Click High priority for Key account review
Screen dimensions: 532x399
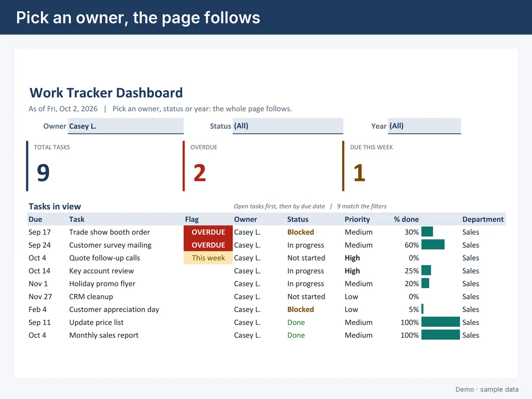[352, 270]
